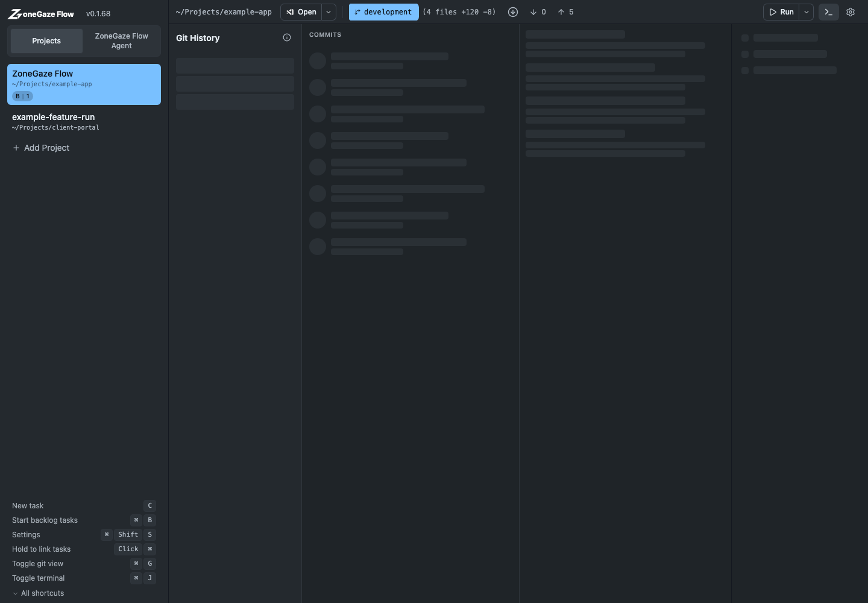Click the Start backlog tasks shortcut row
This screenshot has height=603, width=868.
(84, 520)
